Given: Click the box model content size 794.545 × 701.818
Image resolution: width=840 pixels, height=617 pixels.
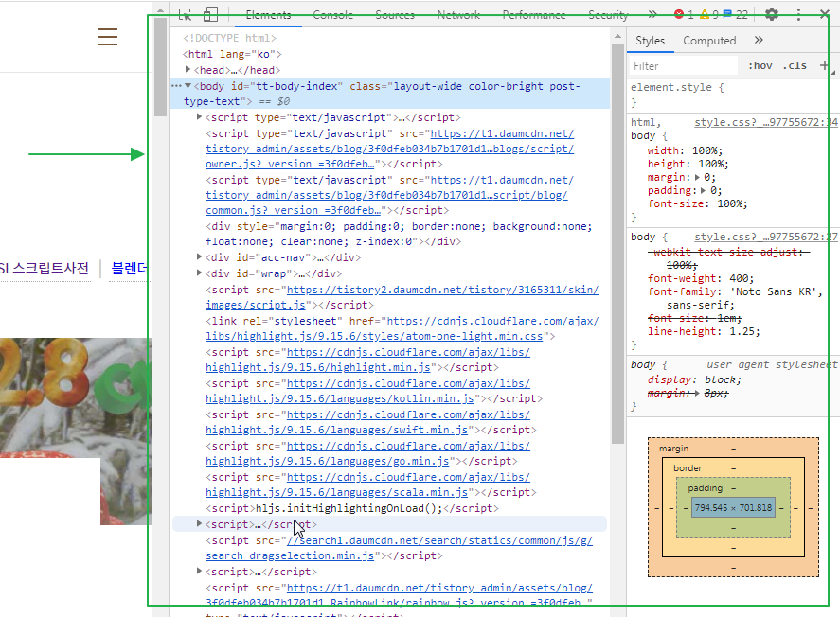Looking at the screenshot, I should [x=733, y=508].
